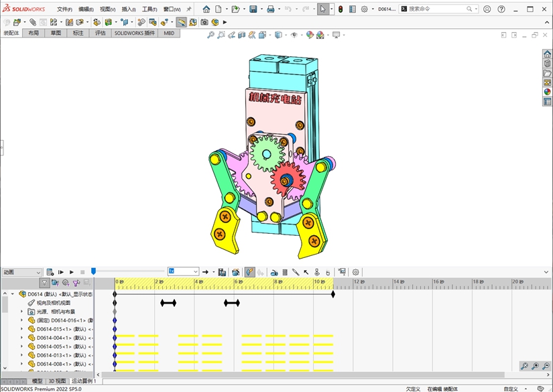Toggle the timeline filter funnel button

[44, 283]
